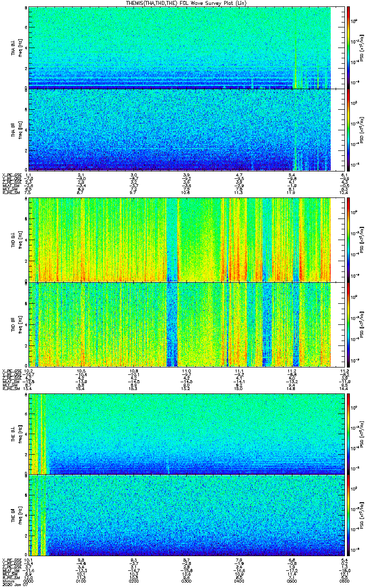The height and width of the screenshot is (588, 368).
Task: Click the color bar beside THE B-parallel panel
Action: tap(348, 515)
